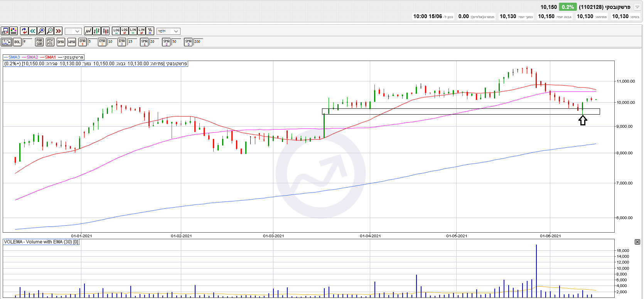644x299 pixels.
Task: Click the 01-06-2021 date axis label
Action: point(550,236)
